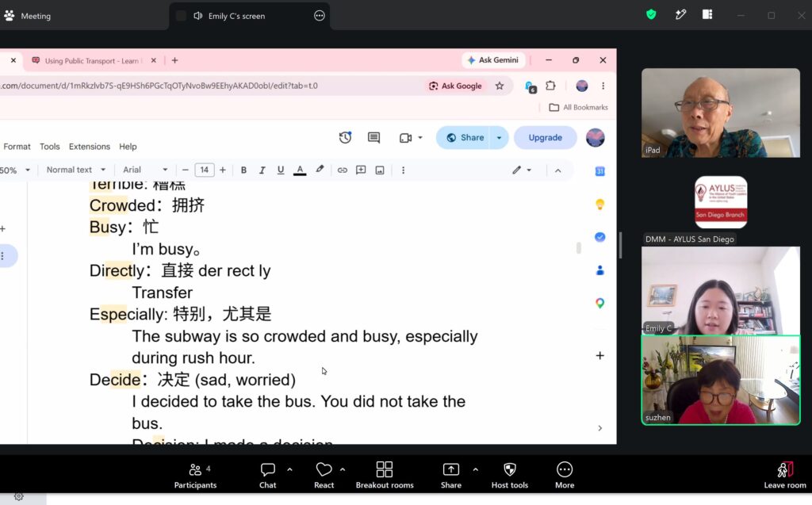This screenshot has height=505, width=812.
Task: Click the insert image toolbar icon
Action: [380, 170]
